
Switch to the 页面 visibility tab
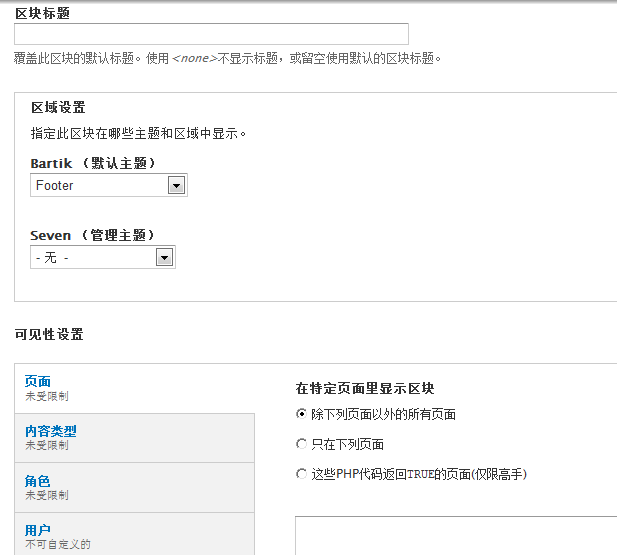pyautogui.click(x=135, y=388)
